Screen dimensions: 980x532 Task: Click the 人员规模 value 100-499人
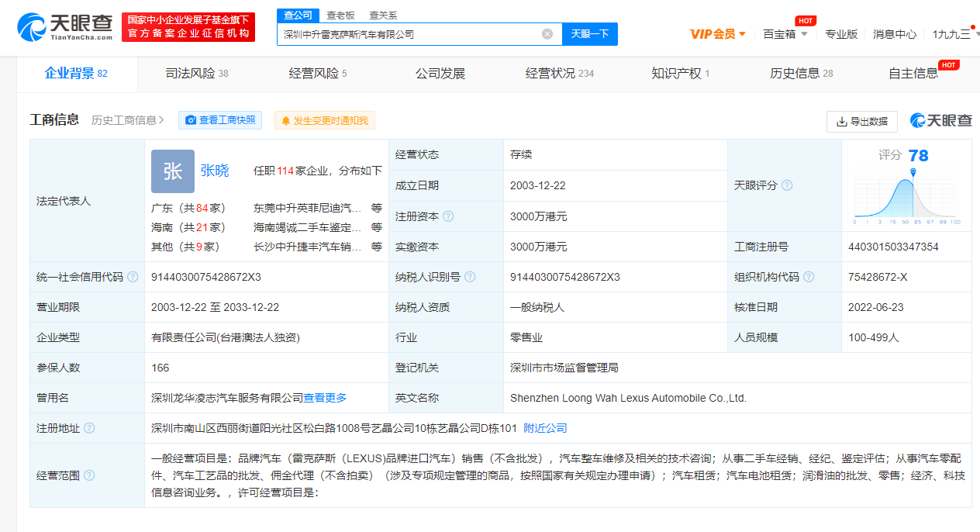874,337
